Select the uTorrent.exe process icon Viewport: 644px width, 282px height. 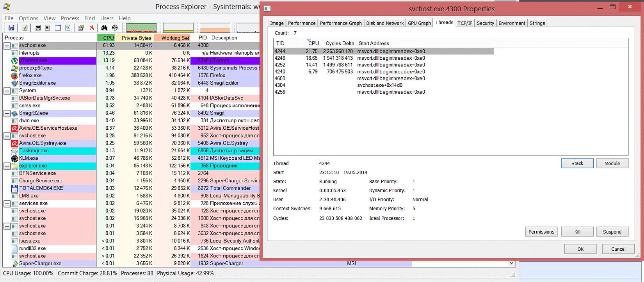click(x=14, y=61)
